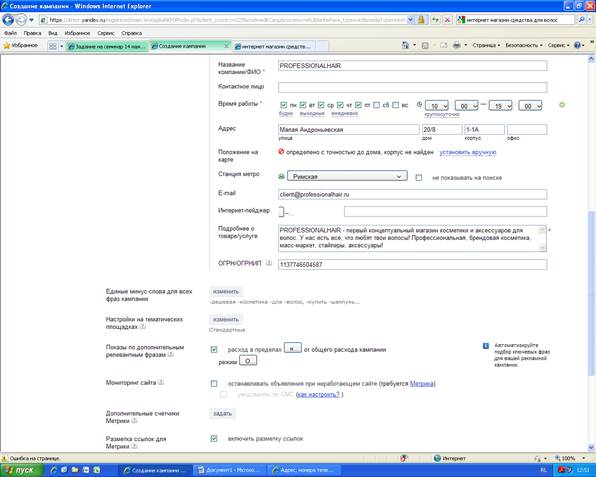Click the info icon beside ОГРН/ОГРНИП
Image resolution: width=596 pixels, height=477 pixels.
(x=269, y=263)
